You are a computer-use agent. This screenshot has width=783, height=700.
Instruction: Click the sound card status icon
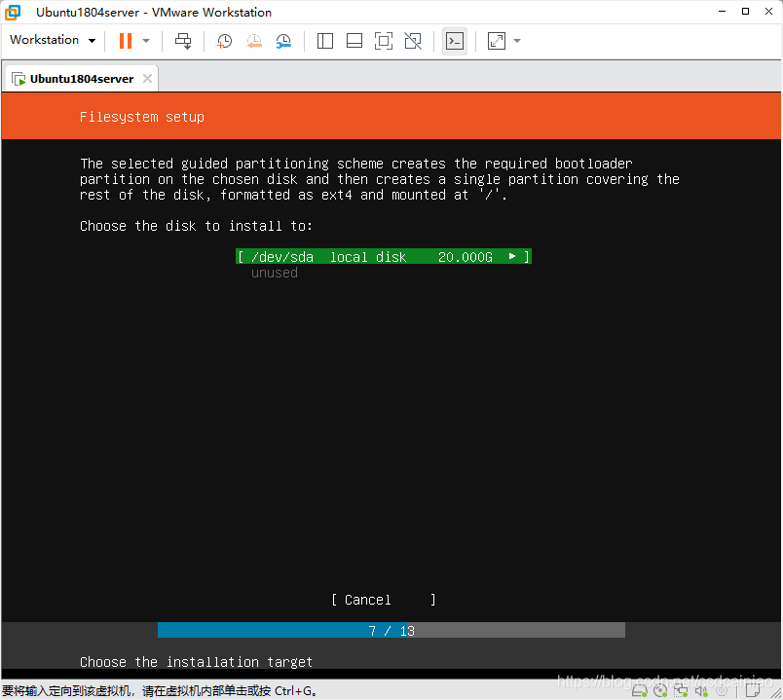point(701,691)
